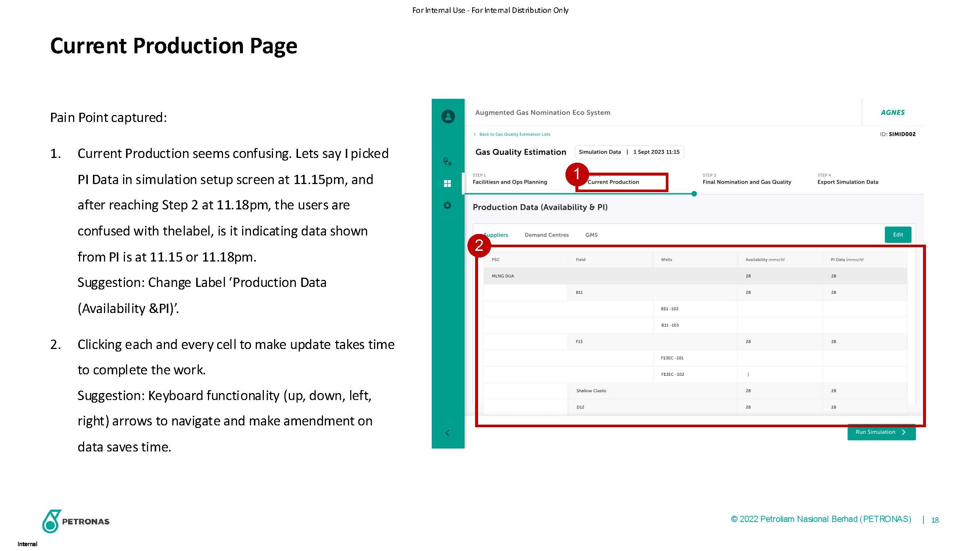Go to Step 1 Facilities and Ops Planning

pyautogui.click(x=509, y=182)
